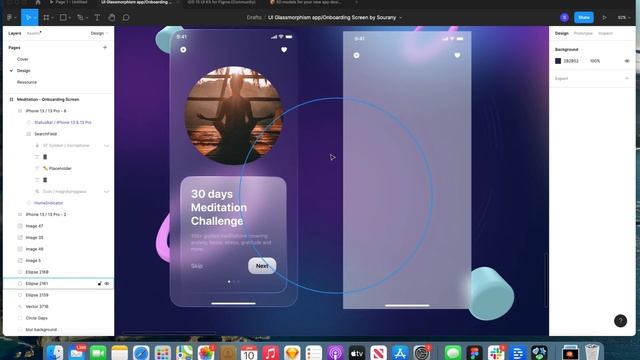Open file name dropdown chevron
Screen dimensions: 640x360
coord(400,18)
